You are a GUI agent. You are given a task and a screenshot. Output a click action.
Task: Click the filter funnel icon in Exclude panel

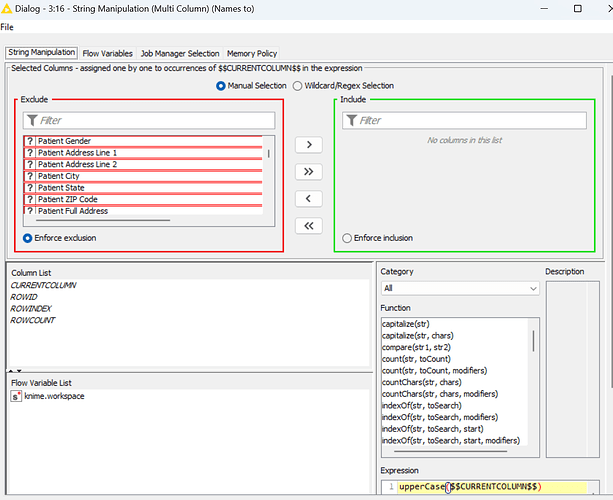click(33, 121)
